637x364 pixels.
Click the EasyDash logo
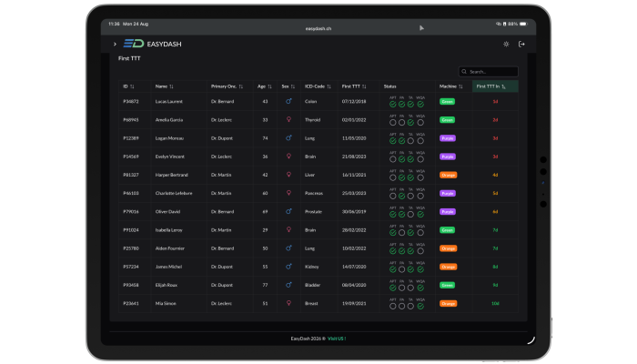tap(152, 44)
